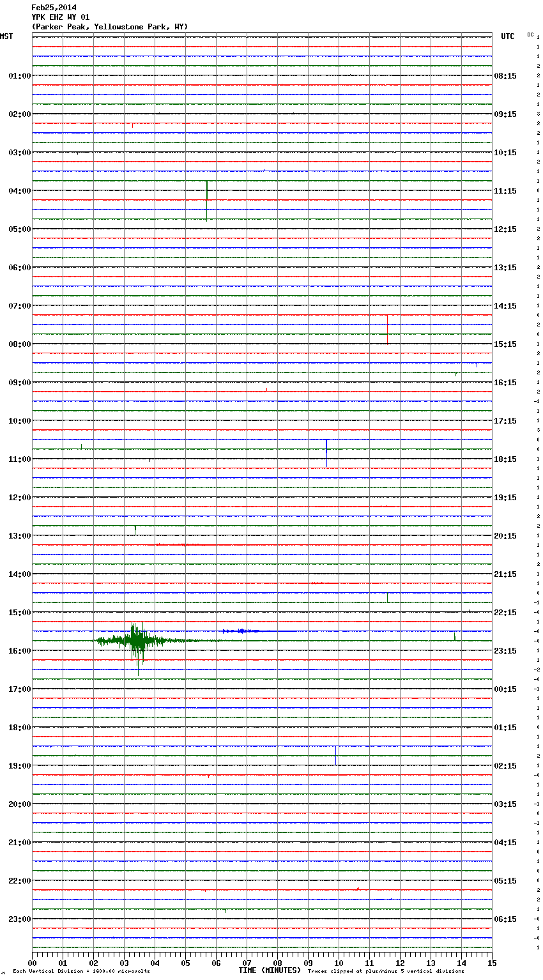Select the 18:00 MST time label
This screenshot has height=980, width=543.
[x=20, y=728]
